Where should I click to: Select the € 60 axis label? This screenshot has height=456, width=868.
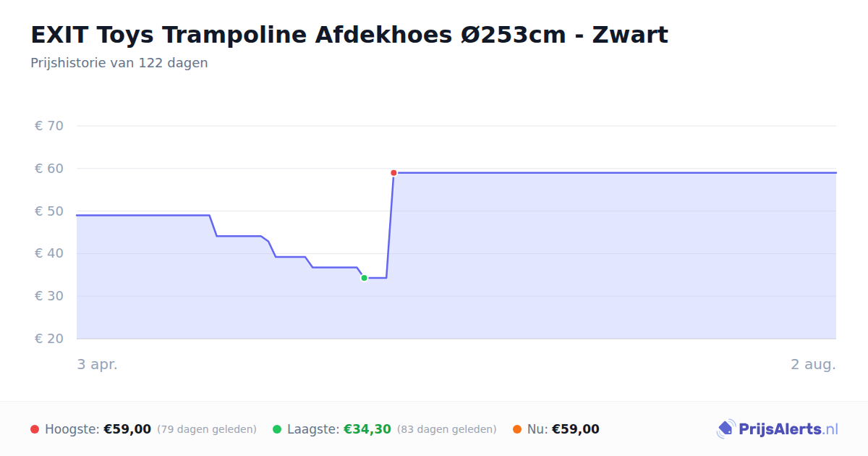pyautogui.click(x=49, y=169)
